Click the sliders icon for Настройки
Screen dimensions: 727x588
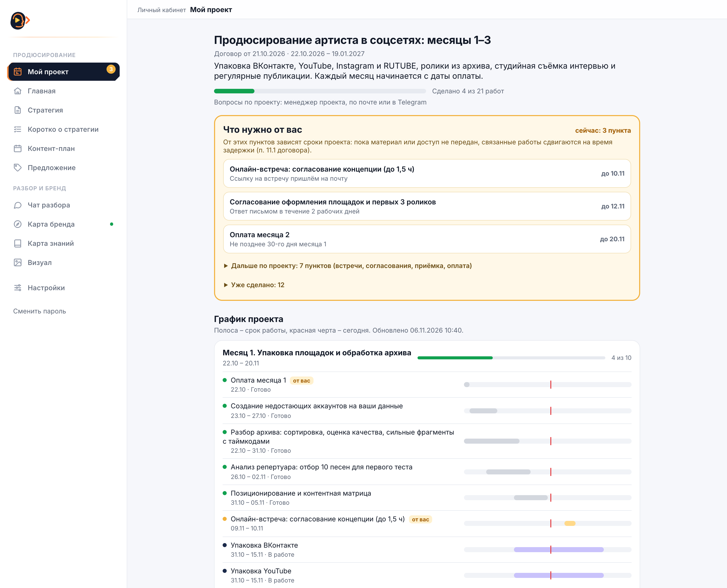pos(18,288)
